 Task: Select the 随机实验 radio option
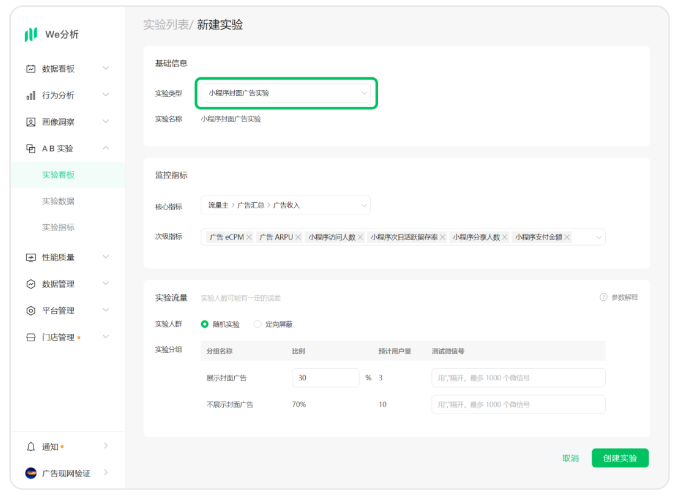coord(205,324)
